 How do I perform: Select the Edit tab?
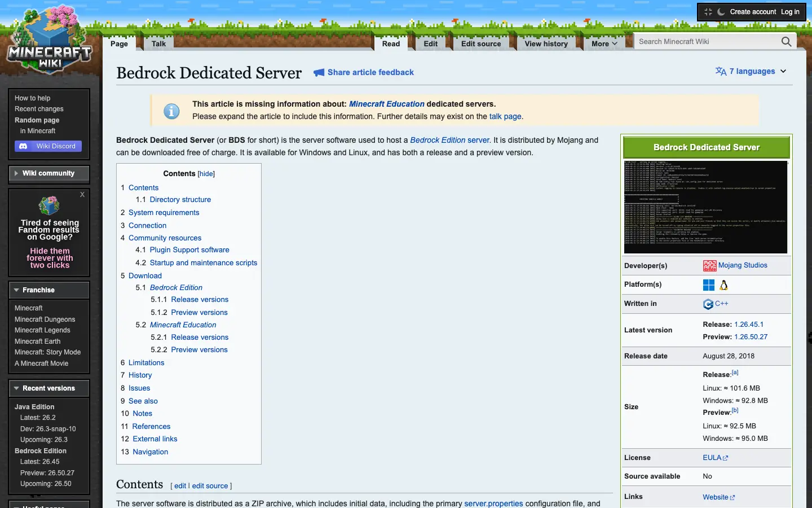click(431, 43)
